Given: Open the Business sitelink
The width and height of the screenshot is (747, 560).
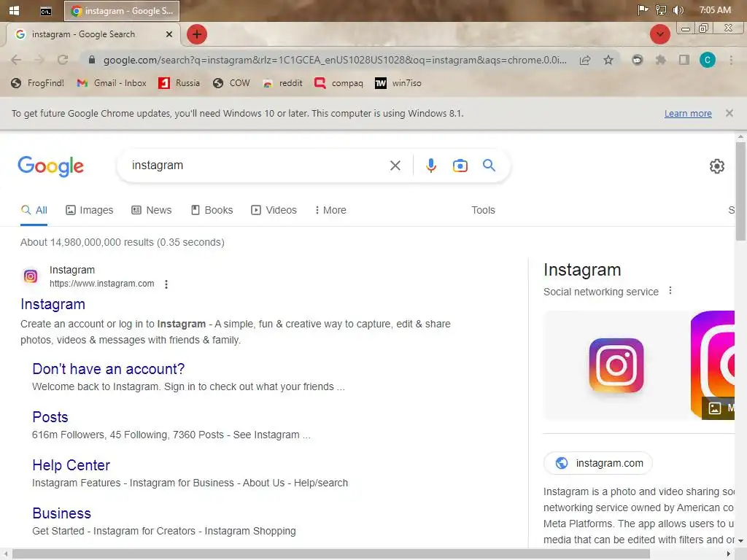Looking at the screenshot, I should click(61, 513).
